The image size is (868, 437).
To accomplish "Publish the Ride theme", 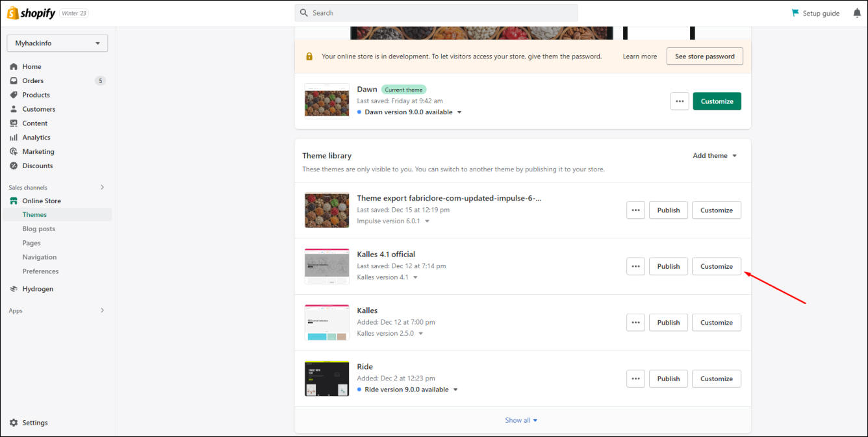I will pos(669,379).
